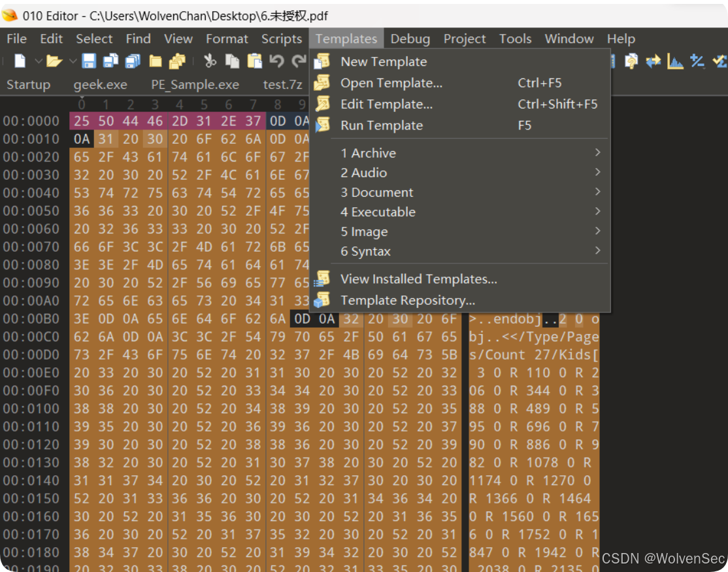This screenshot has height=572, width=728.
Task: Open the Tools menu
Action: pos(516,39)
